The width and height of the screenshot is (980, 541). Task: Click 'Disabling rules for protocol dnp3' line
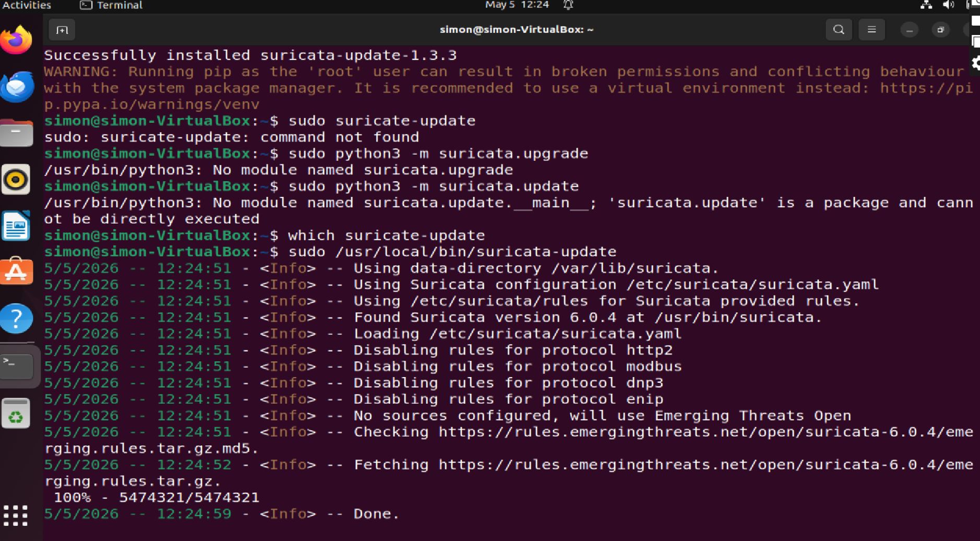point(354,383)
